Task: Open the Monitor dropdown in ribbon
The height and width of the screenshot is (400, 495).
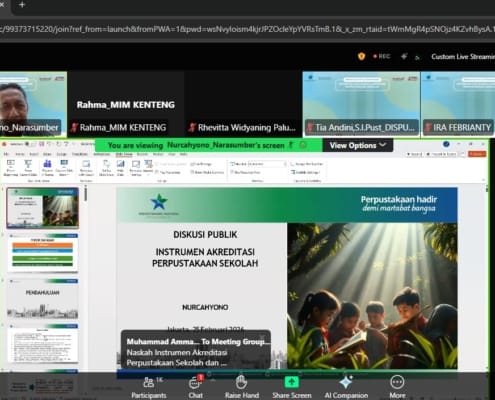Action: click(267, 164)
